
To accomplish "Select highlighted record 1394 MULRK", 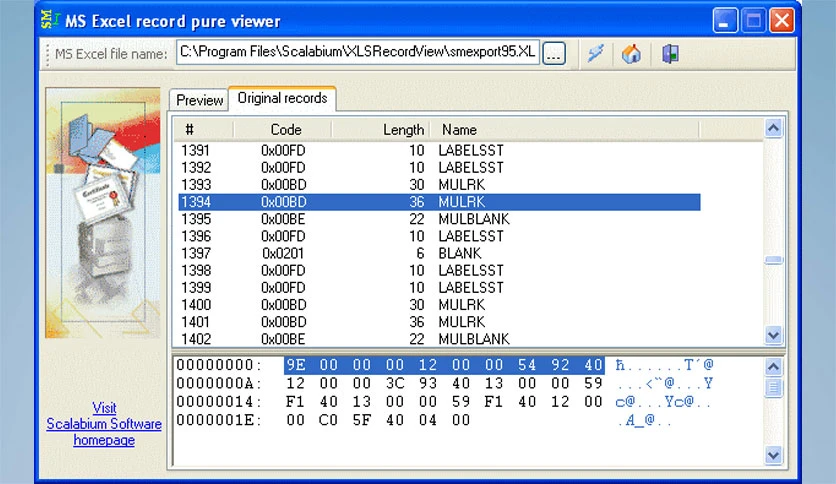I will (439, 202).
